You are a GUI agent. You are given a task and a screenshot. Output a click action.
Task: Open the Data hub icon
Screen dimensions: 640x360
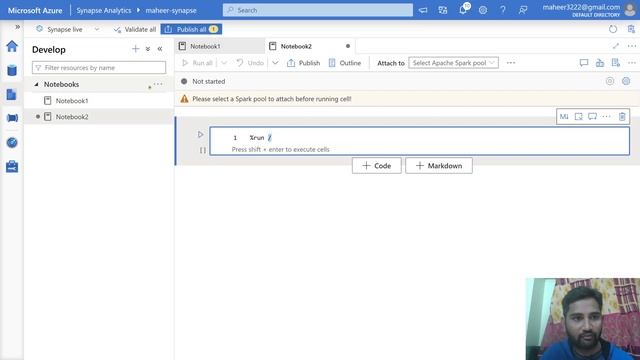pos(12,70)
